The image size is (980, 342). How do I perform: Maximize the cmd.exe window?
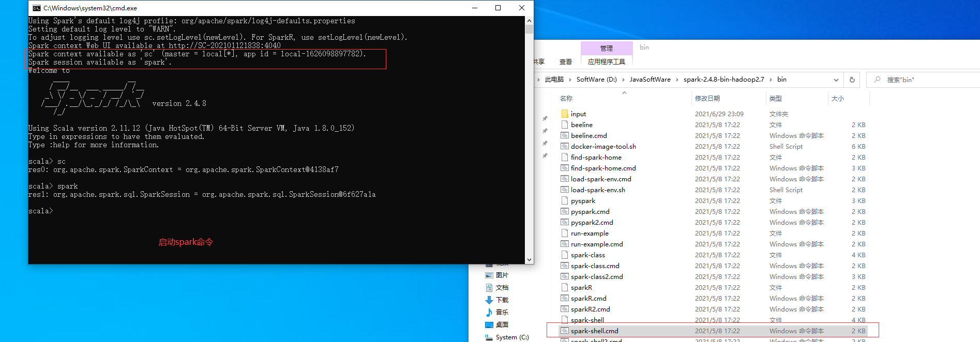498,8
